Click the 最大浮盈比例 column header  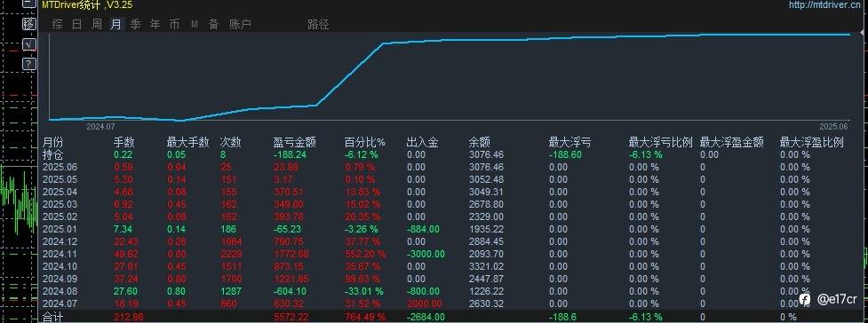pos(811,143)
